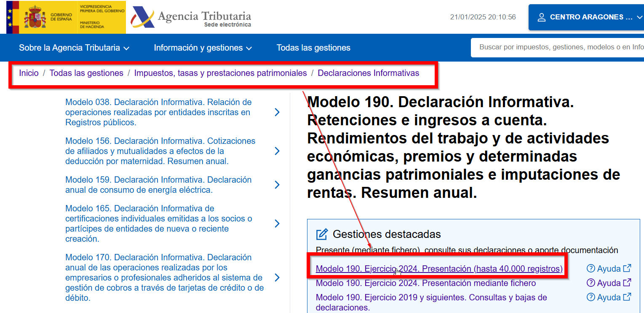Click chevron next to Modelo 165
The image size is (644, 313).
[277, 224]
